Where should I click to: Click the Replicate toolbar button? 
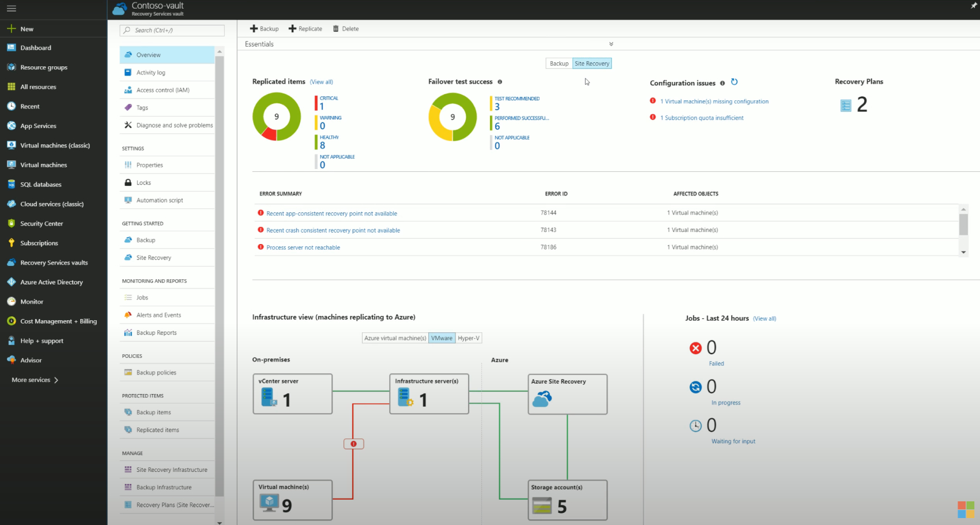(306, 29)
